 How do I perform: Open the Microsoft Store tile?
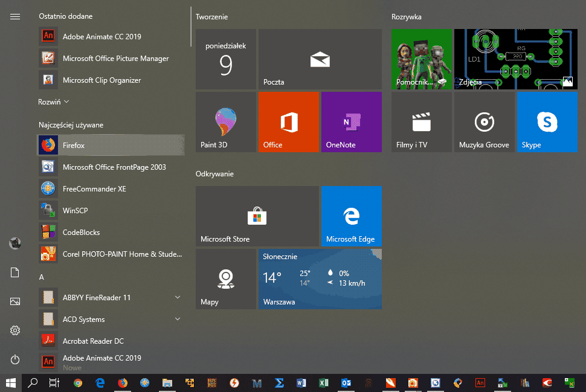[257, 216]
